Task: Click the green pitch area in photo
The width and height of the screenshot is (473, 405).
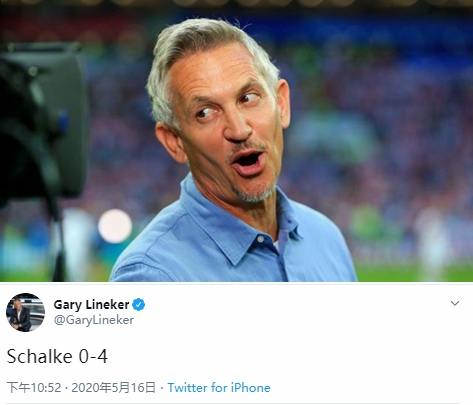Action: tap(413, 273)
